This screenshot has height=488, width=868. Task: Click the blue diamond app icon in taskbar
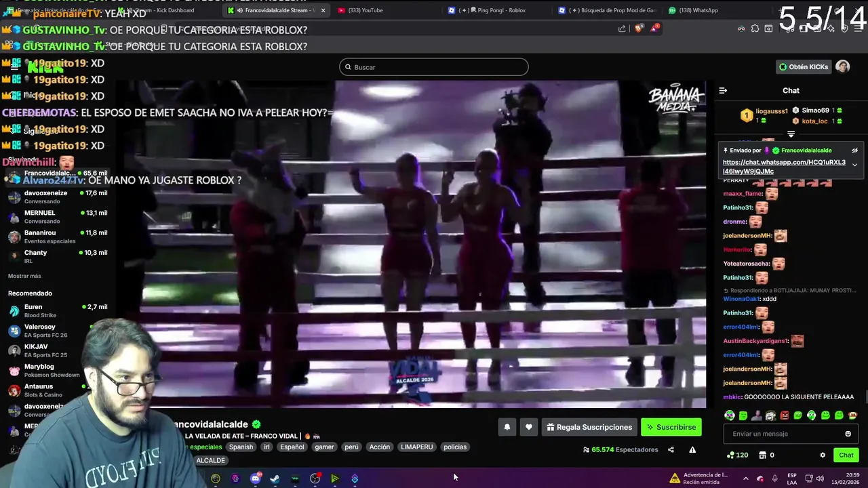[355, 479]
